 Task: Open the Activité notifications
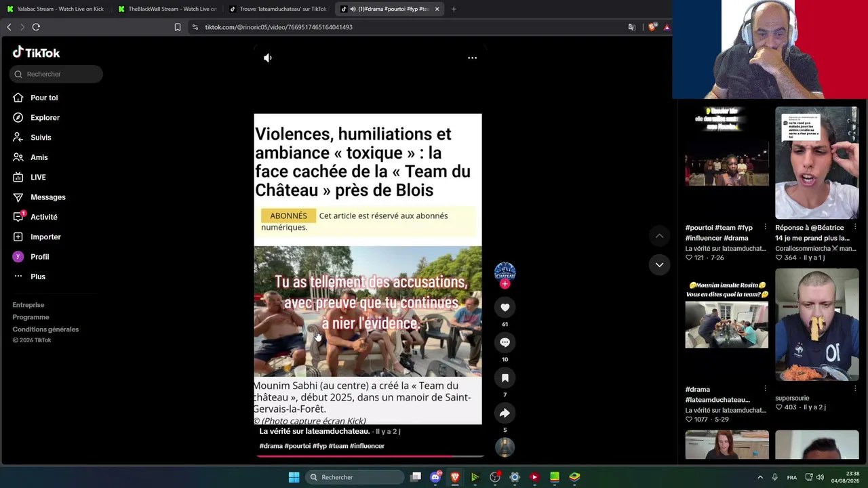(43, 217)
